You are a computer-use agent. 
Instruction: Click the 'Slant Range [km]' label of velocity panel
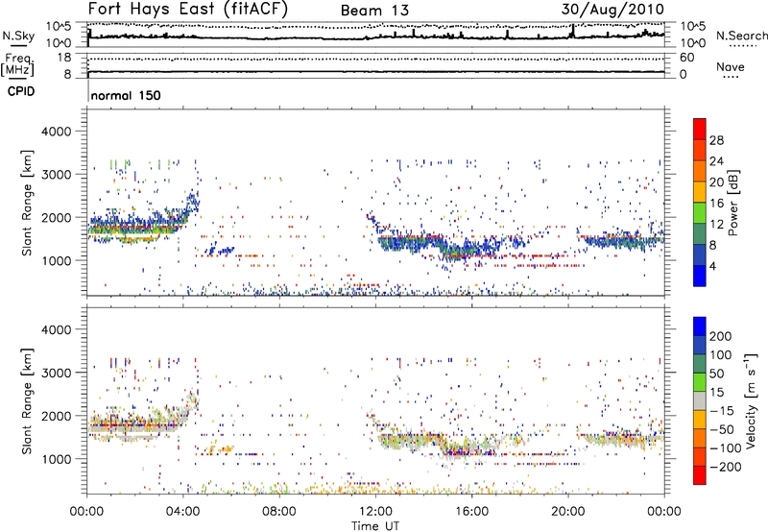coord(27,400)
